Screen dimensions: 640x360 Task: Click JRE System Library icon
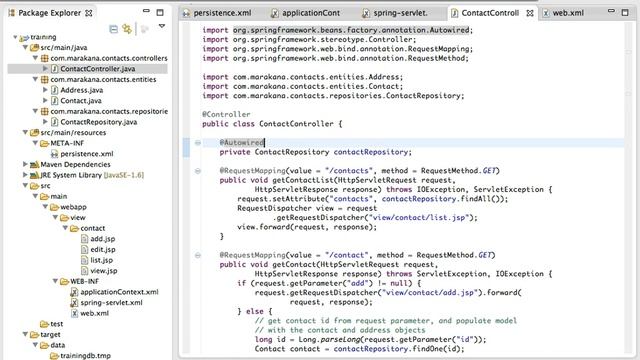click(x=35, y=175)
